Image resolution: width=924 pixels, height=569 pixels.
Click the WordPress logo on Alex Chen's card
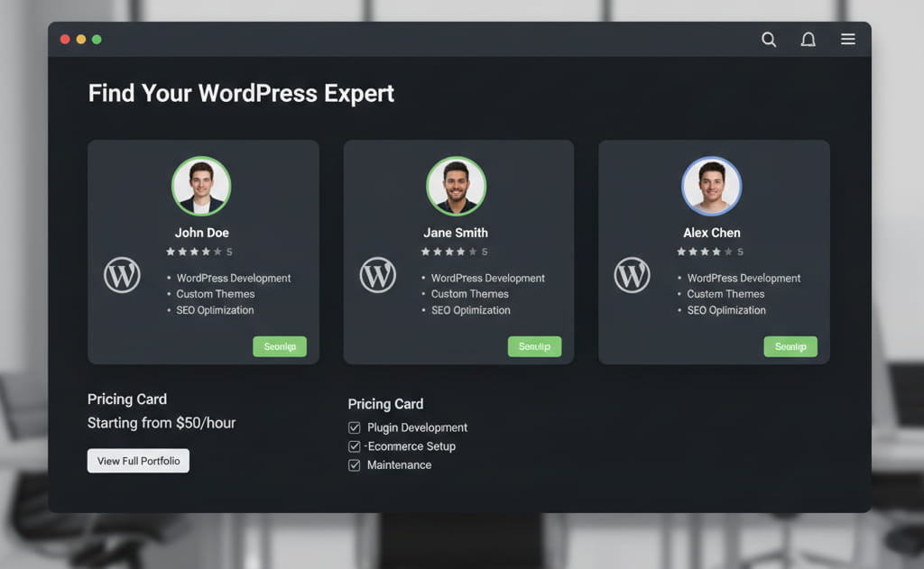coord(633,275)
